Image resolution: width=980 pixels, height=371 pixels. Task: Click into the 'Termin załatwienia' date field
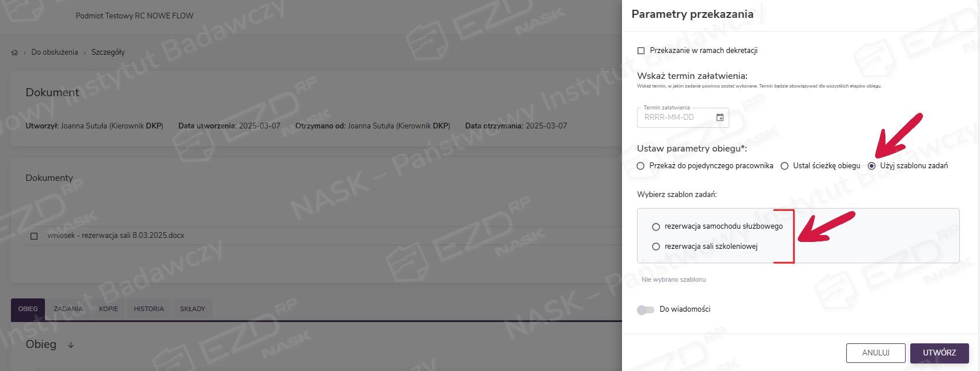coord(676,118)
